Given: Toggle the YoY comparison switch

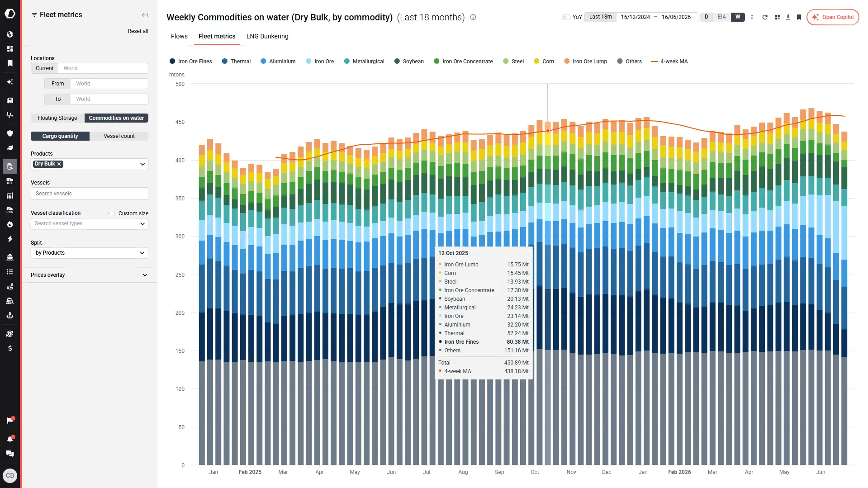Looking at the screenshot, I should 566,17.
